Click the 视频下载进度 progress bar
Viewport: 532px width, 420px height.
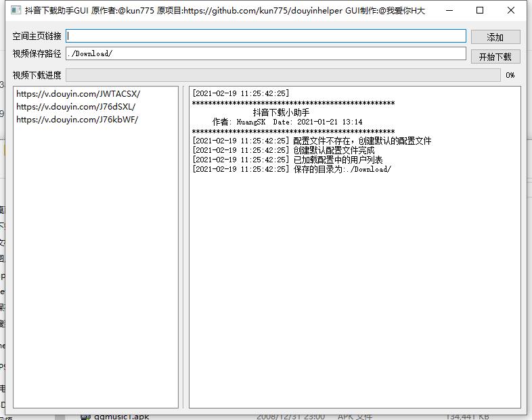(x=283, y=75)
